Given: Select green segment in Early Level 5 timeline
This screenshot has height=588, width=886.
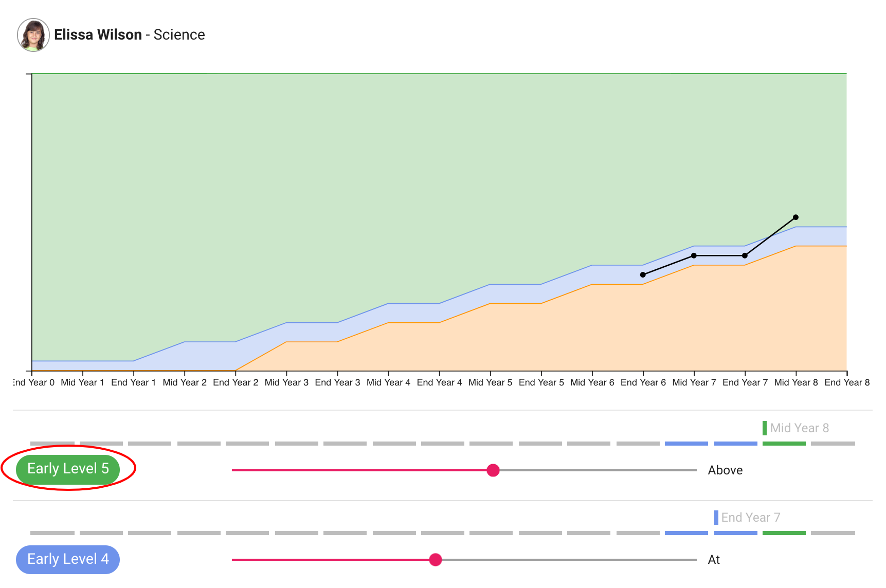Looking at the screenshot, I should pos(784,444).
